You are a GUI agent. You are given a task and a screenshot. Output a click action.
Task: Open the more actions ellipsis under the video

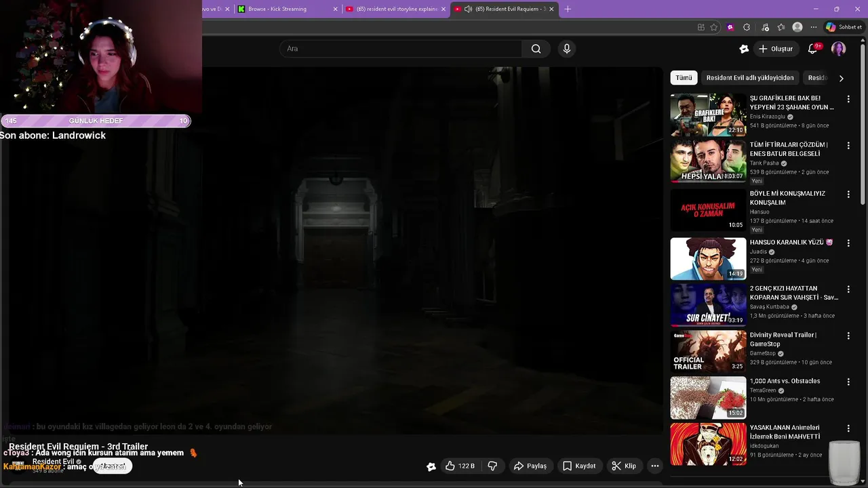tap(654, 466)
